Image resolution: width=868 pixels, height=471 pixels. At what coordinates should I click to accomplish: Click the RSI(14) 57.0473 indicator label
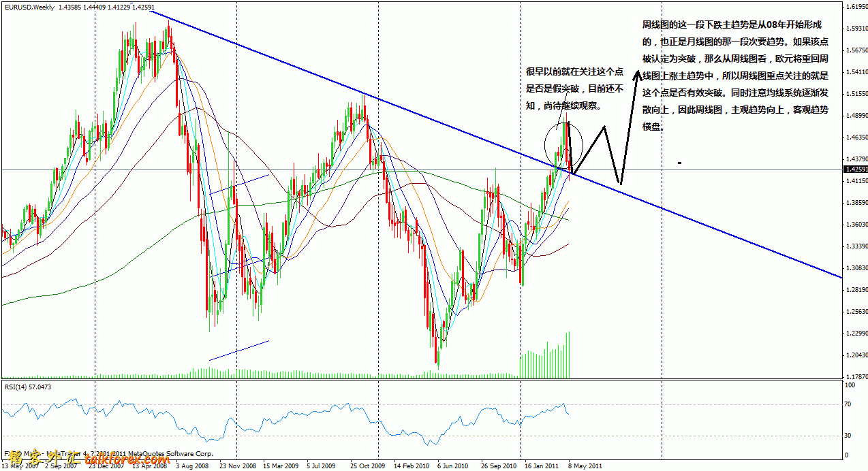tap(27, 387)
